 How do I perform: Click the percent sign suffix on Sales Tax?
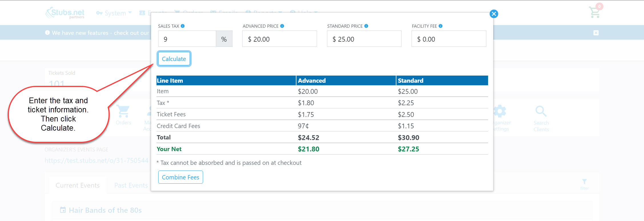coord(224,39)
